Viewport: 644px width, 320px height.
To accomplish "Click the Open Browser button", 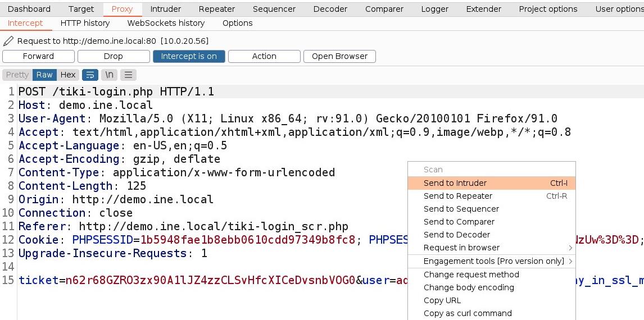I will (339, 56).
